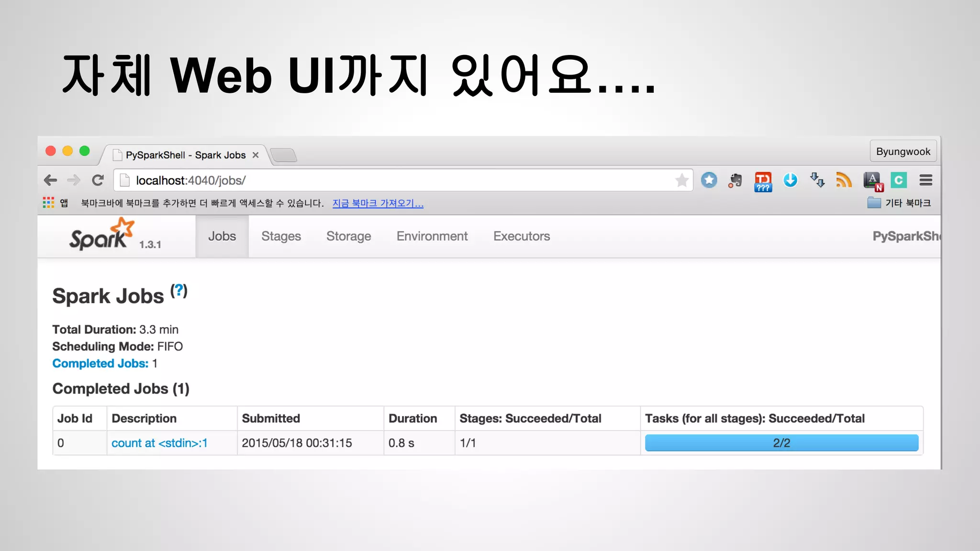
Task: Open the Evernote elephant extension
Action: pos(735,181)
